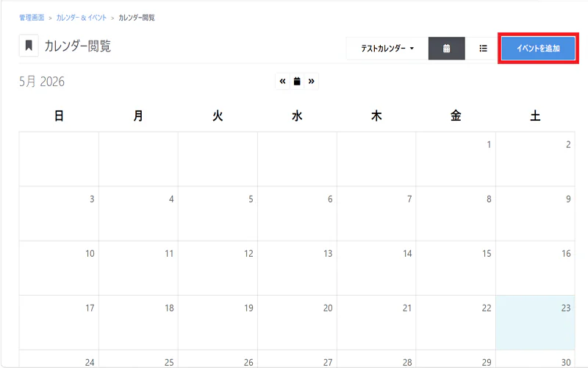Click the イベントを追加 button
Screen dimensions: 588x368
538,48
